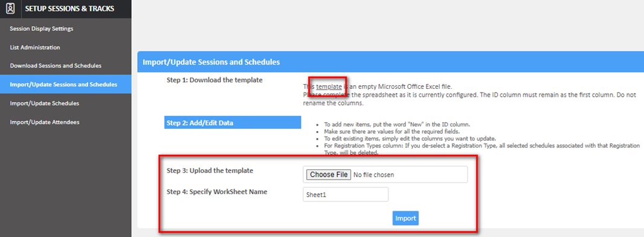Click the Choose File button

coord(328,175)
